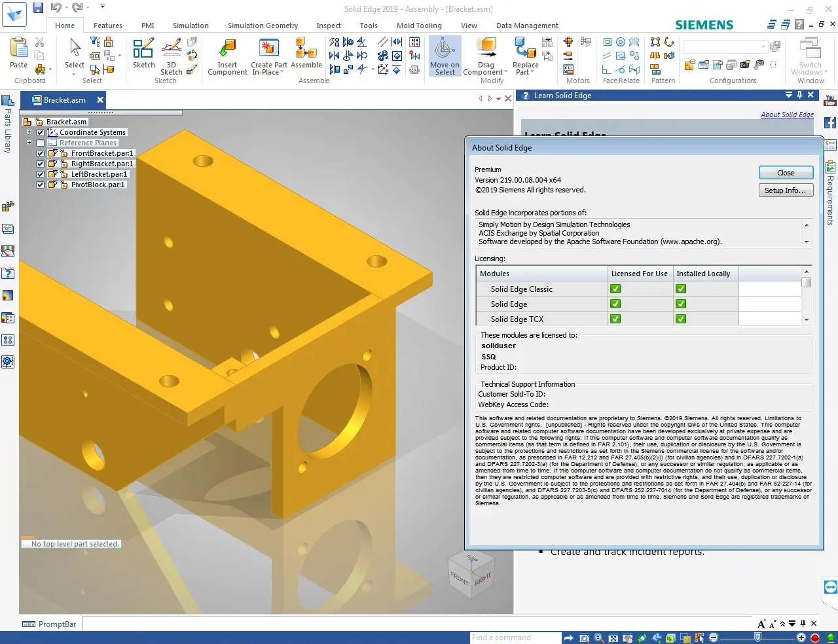Click the Pan hand icon in status bar
Viewport: 838px width, 644px height.
click(x=628, y=638)
